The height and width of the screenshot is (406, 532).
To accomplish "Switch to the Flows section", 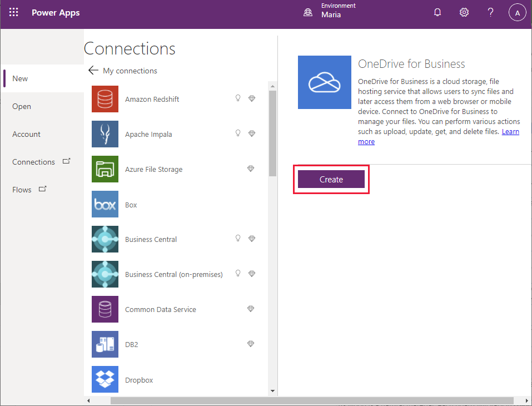I will point(22,189).
